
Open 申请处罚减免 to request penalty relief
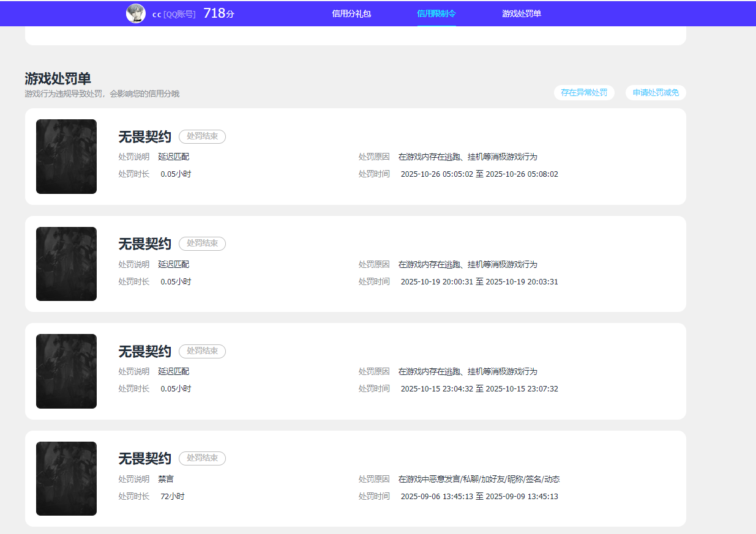point(655,92)
